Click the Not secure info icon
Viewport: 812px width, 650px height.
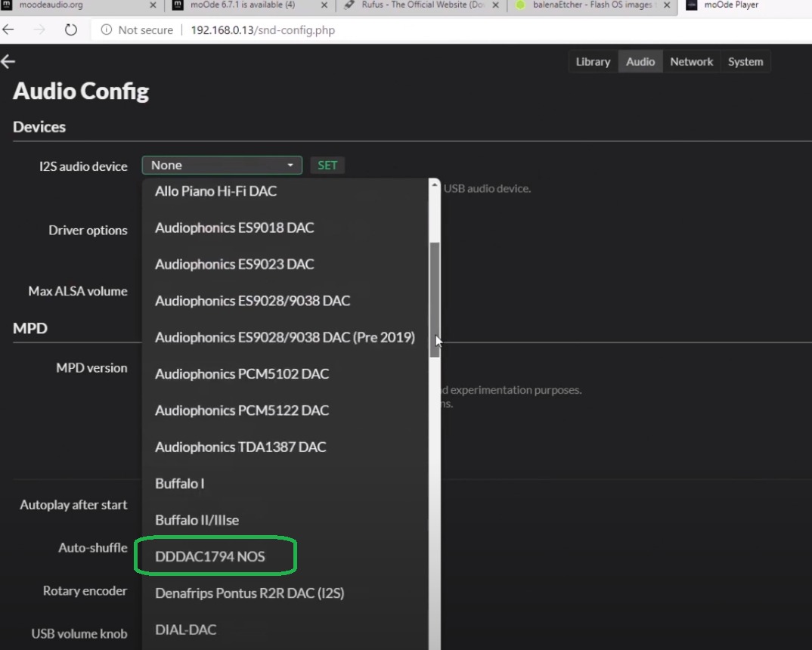pyautogui.click(x=106, y=29)
